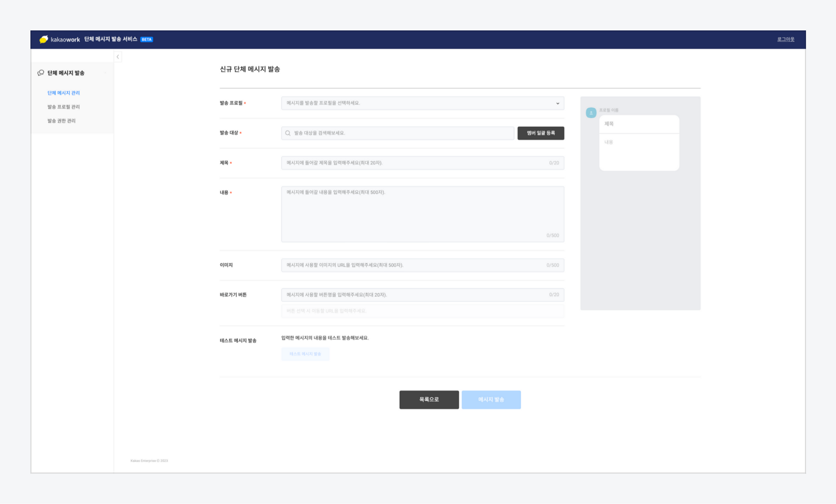Viewport: 836px width, 504px height.
Task: Click into the 내용 text area
Action: click(x=422, y=214)
